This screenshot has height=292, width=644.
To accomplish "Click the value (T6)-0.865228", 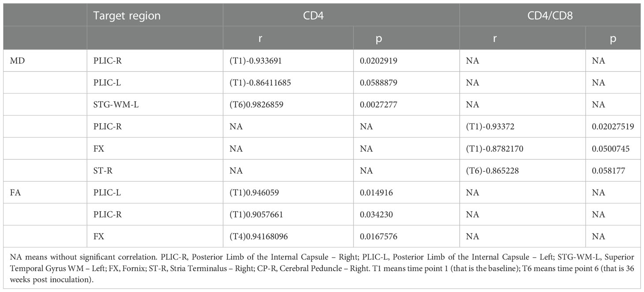I will pyautogui.click(x=493, y=171).
